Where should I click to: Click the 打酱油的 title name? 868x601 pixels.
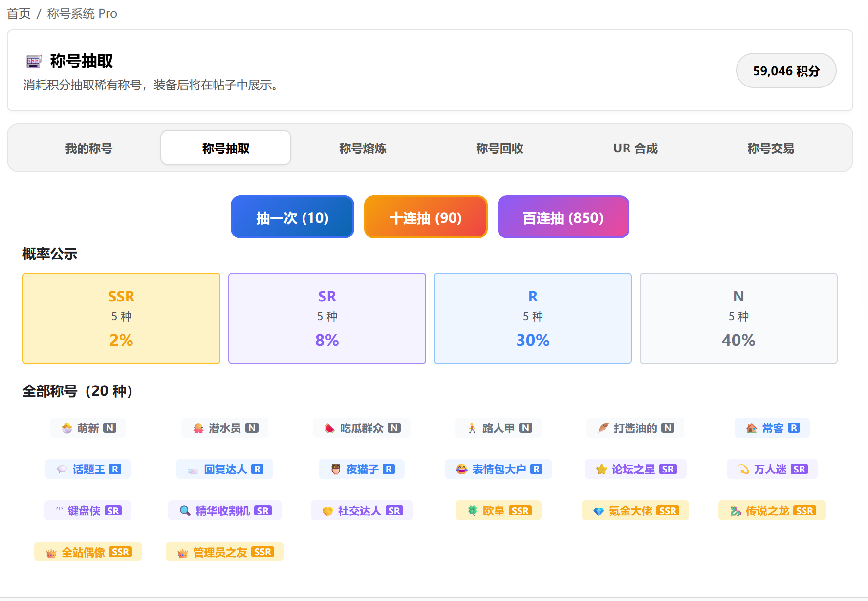tap(635, 429)
